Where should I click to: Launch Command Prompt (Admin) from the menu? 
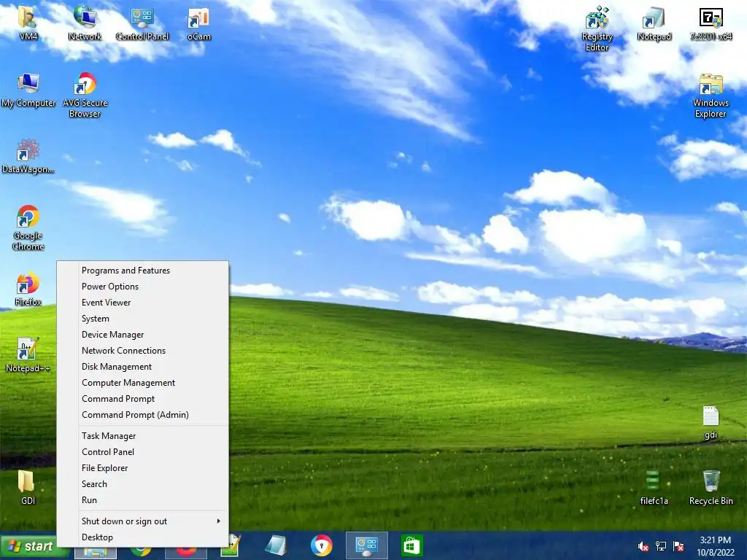[x=142, y=415]
